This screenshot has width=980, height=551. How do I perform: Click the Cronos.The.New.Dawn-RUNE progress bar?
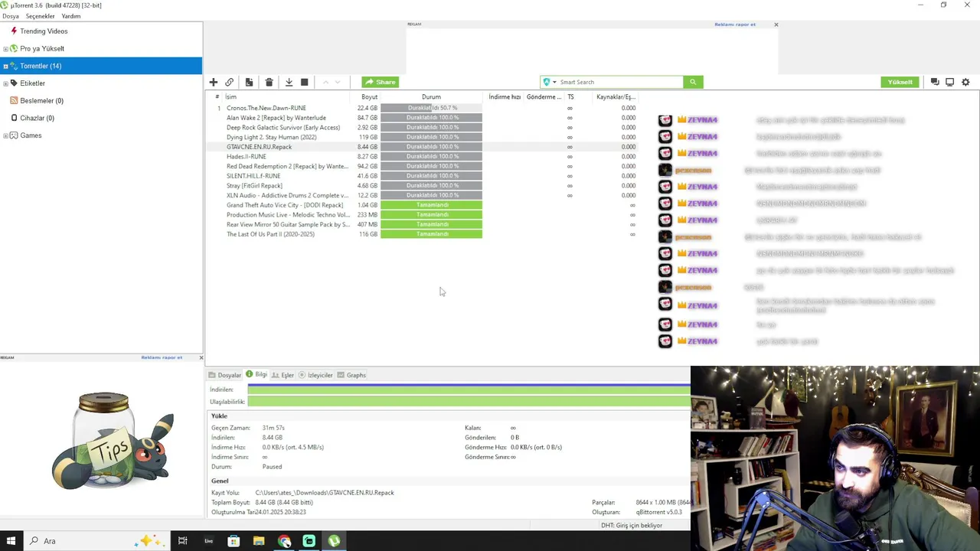[x=431, y=108]
